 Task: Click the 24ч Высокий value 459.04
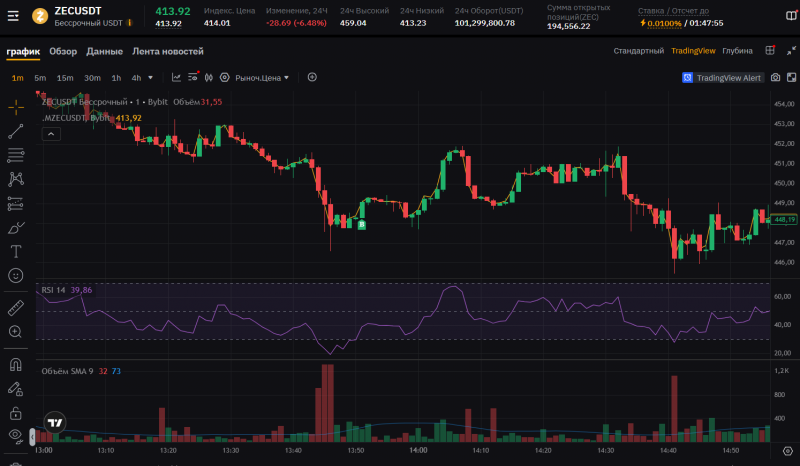[x=353, y=23]
